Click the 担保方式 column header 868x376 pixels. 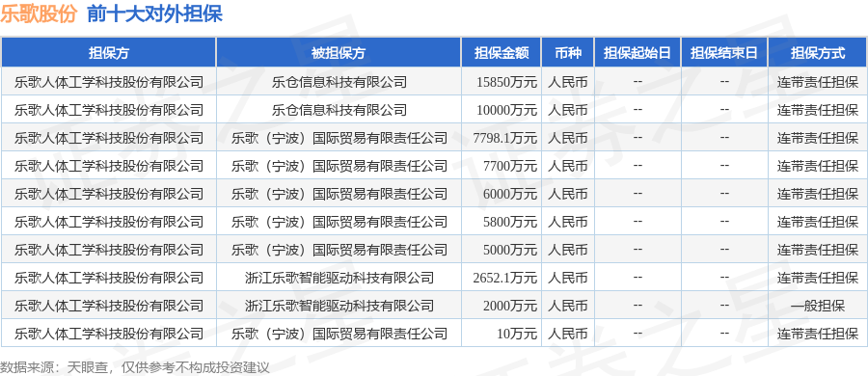pyautogui.click(x=818, y=53)
